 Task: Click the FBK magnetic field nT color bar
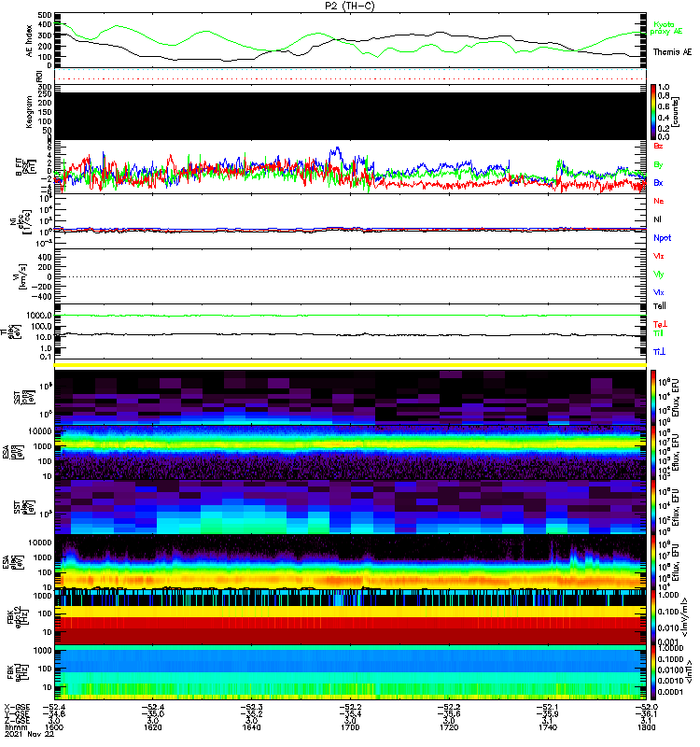pyautogui.click(x=653, y=672)
